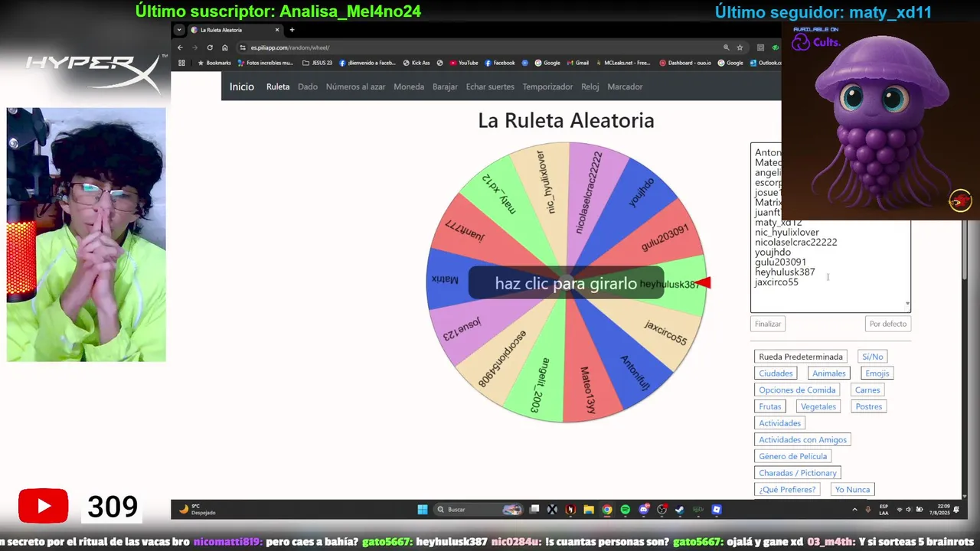
Task: Open File Explorer from the taskbar
Action: pyautogui.click(x=589, y=510)
